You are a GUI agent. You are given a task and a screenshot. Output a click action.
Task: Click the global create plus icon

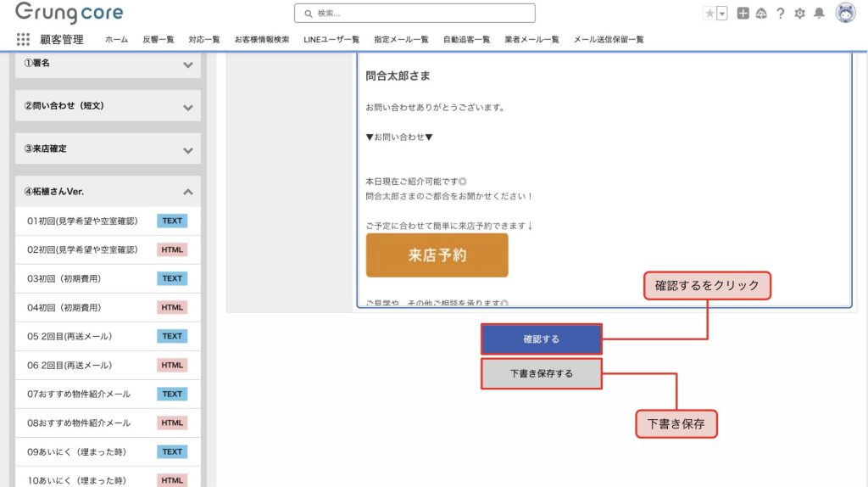click(x=743, y=14)
